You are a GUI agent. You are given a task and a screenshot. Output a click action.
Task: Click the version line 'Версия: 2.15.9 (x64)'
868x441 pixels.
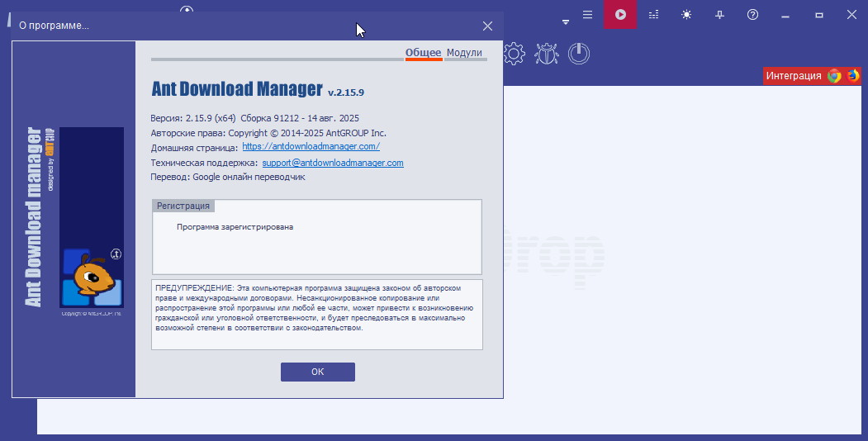[x=193, y=118]
